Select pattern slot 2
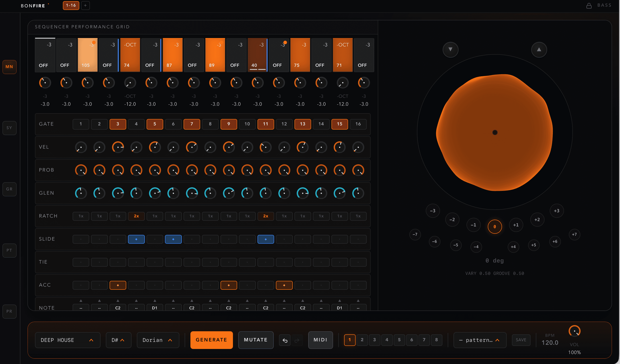Screen dimensions: 620x364 pyautogui.click(x=362, y=340)
